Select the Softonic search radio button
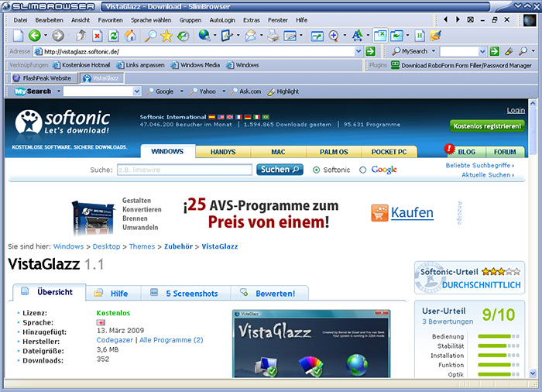Screen dimensions: 542x392 316,170
